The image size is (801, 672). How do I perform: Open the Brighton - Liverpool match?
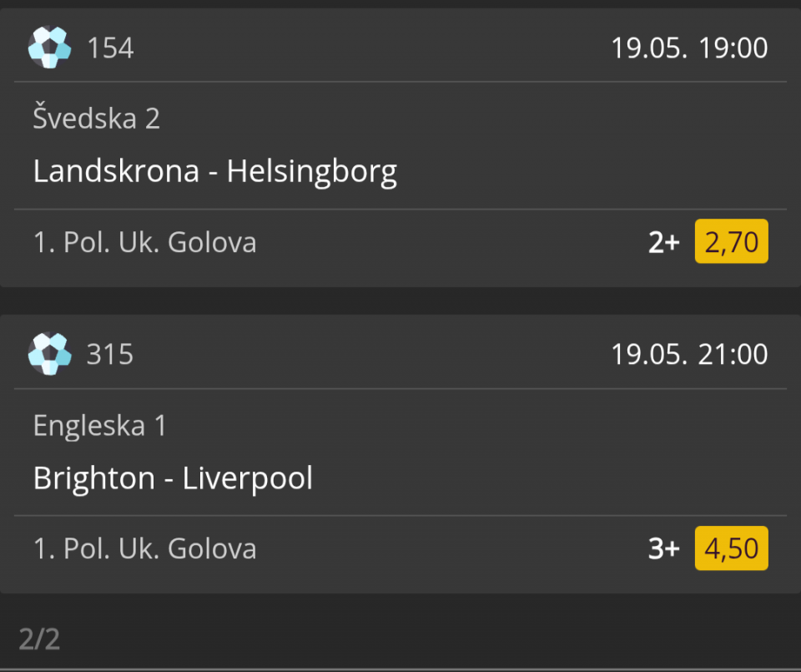pos(173,478)
